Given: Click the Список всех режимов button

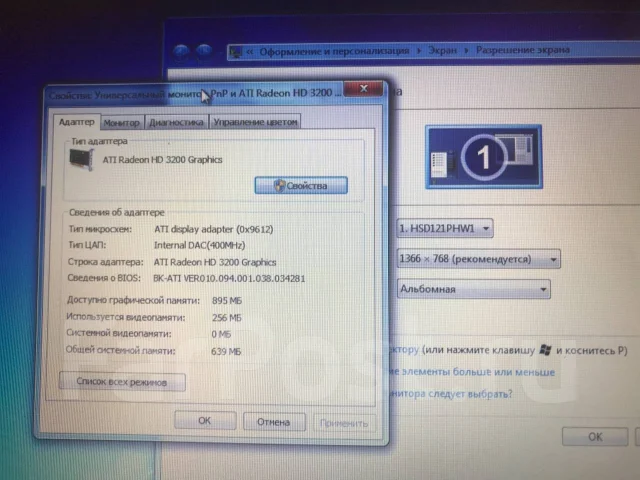Looking at the screenshot, I should [x=122, y=382].
